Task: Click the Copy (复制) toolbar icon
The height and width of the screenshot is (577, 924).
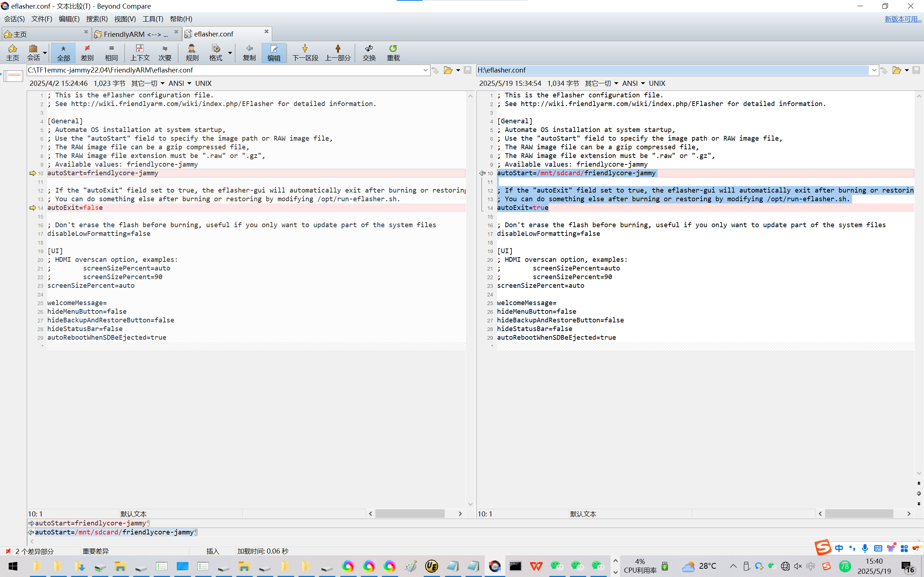Action: pos(249,52)
